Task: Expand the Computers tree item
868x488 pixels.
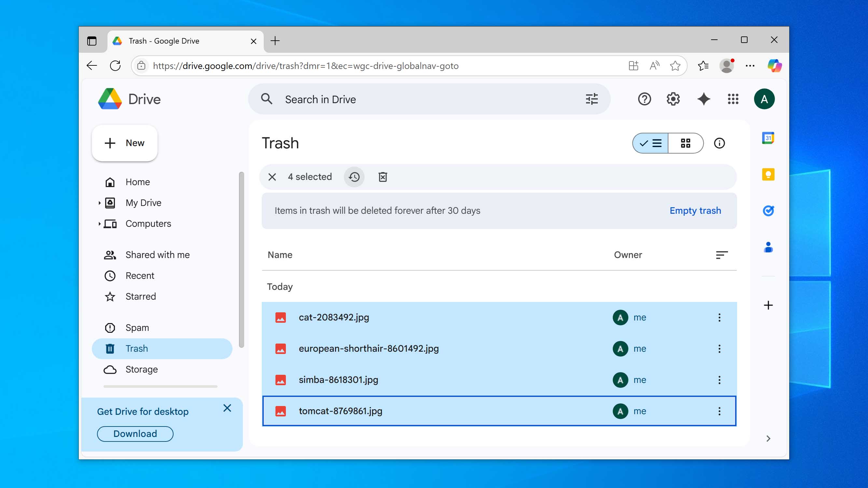Action: (99, 223)
